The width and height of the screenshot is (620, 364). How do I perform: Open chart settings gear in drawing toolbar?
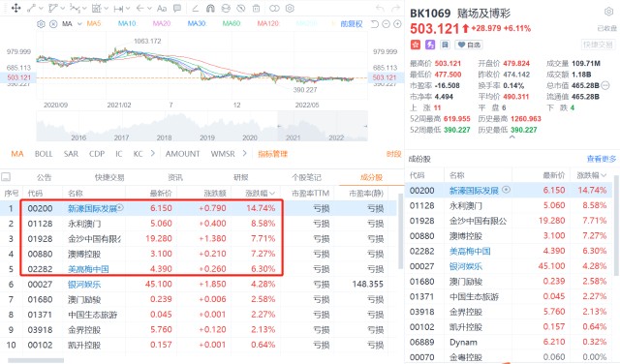pos(290,9)
